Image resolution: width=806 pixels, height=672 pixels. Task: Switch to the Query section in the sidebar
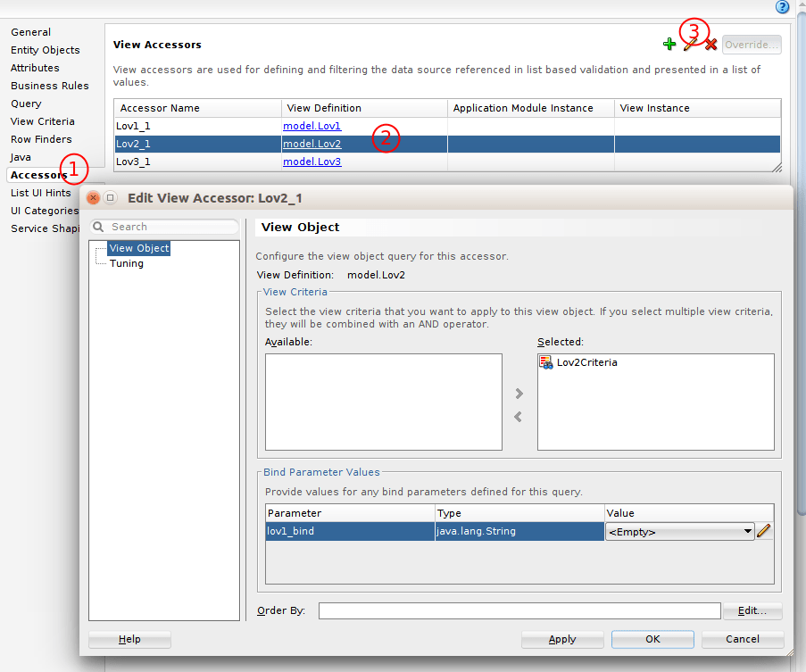pos(26,103)
